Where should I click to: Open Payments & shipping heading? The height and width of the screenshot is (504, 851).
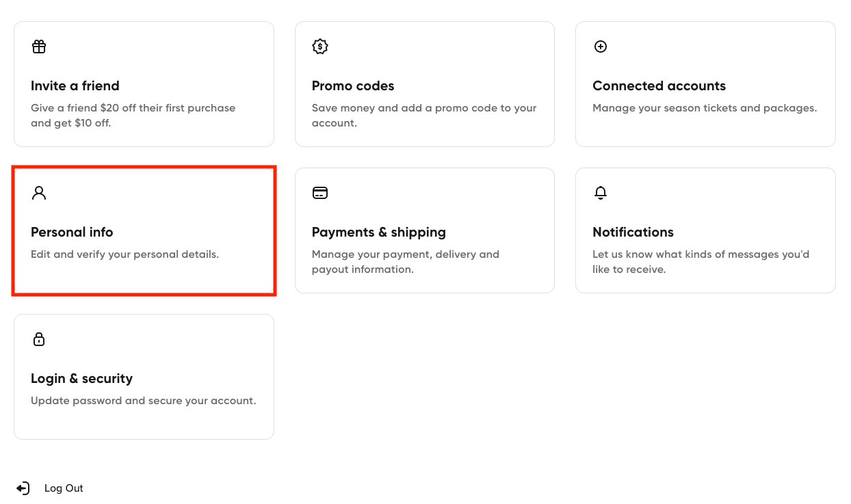[x=378, y=232]
